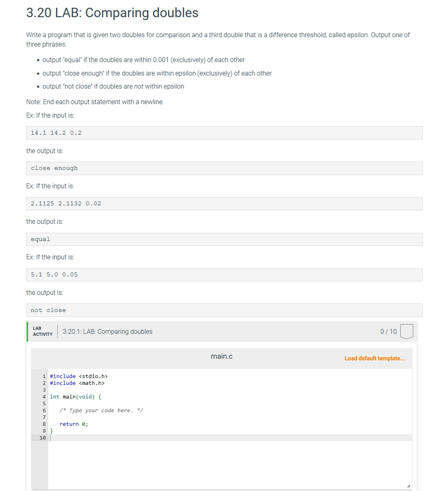Click the #include <math.h> line
Screen dimensions: 448x491
click(x=77, y=383)
